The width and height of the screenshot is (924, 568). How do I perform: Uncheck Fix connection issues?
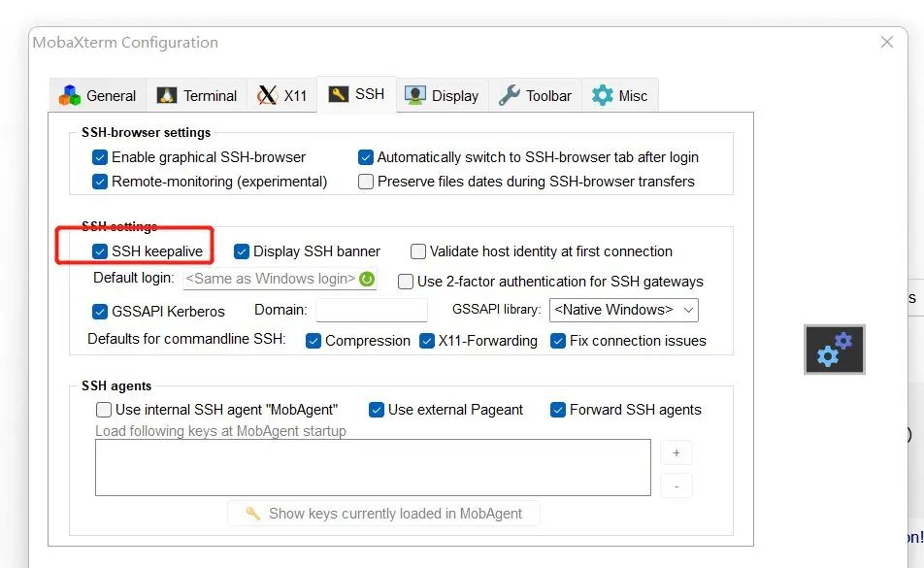557,341
